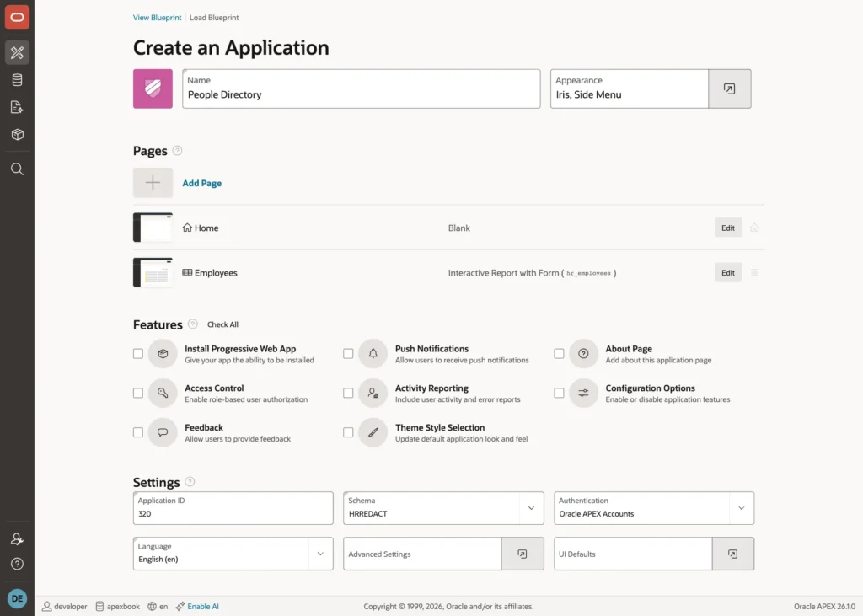The height and width of the screenshot is (616, 863).
Task: Click the Feedback speech bubble icon
Action: click(163, 432)
